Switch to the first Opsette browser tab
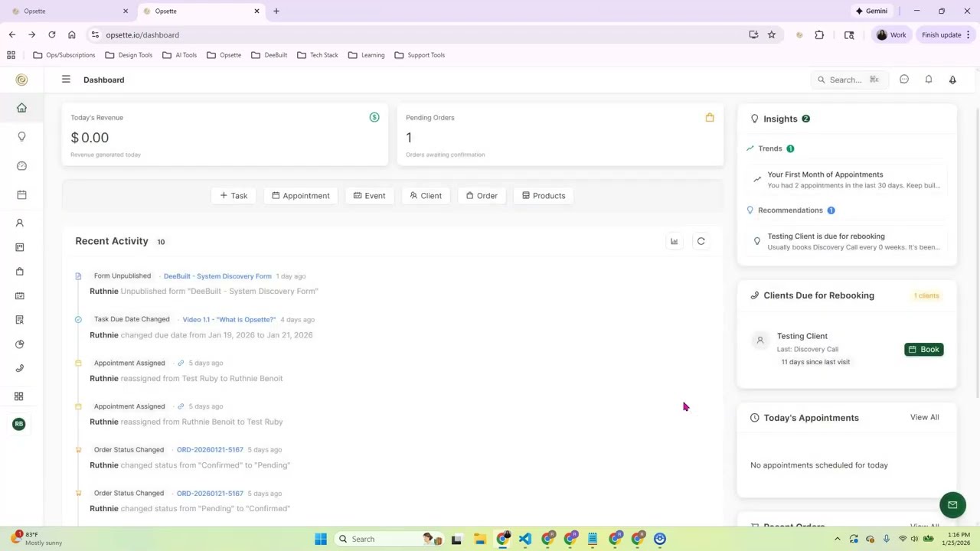The height and width of the screenshot is (551, 980). [x=68, y=11]
